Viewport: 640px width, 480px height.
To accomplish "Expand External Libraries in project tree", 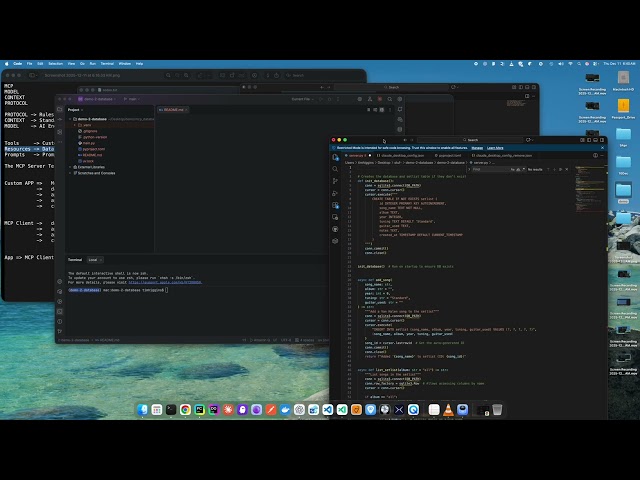I will [71, 167].
